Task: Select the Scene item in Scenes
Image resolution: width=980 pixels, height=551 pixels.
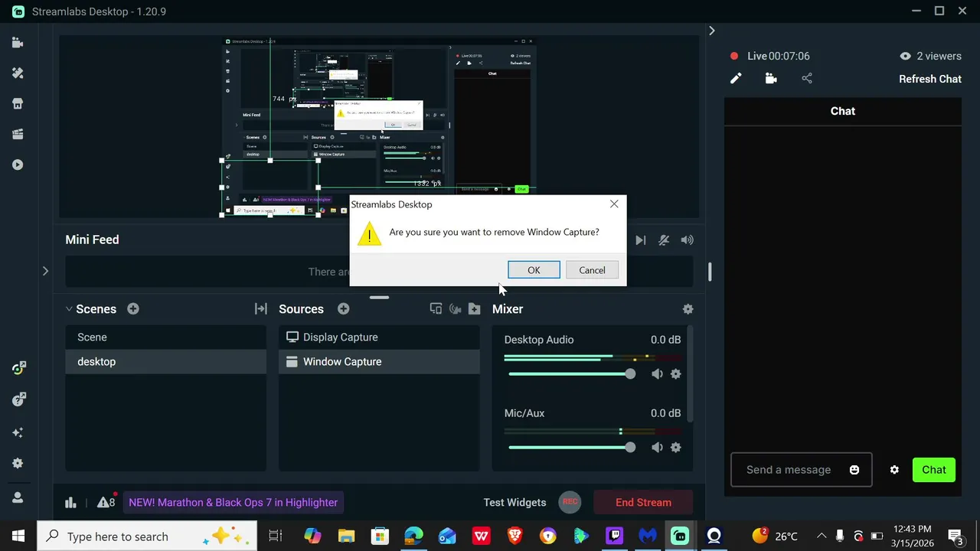Action: (165, 337)
